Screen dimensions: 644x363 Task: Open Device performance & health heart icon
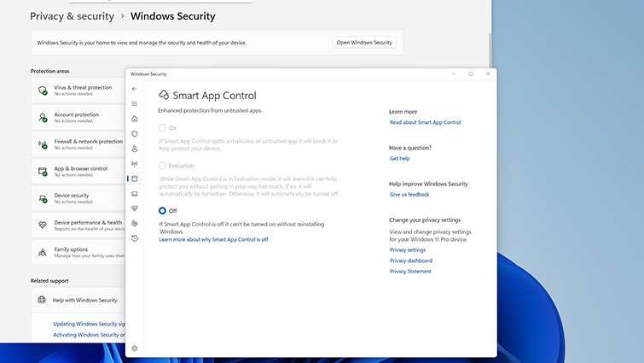click(134, 208)
